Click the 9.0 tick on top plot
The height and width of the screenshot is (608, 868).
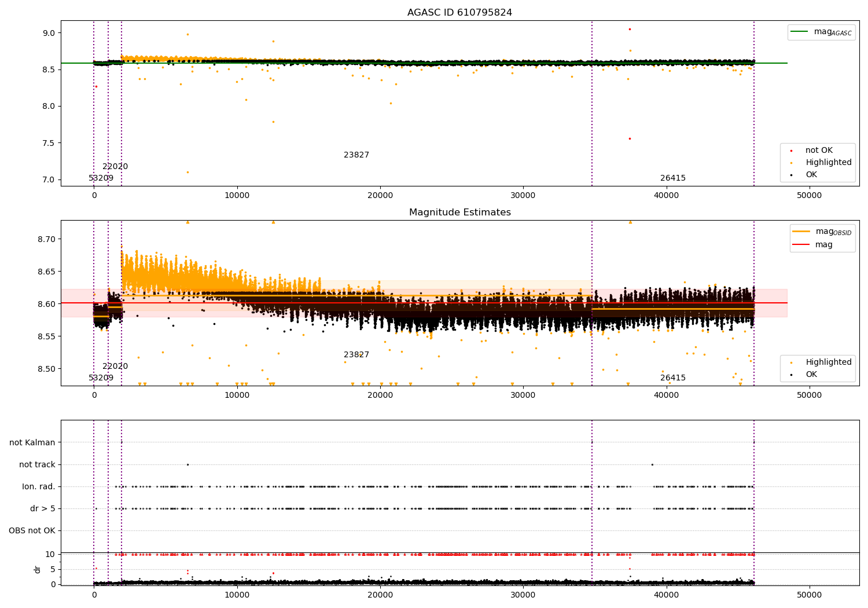point(49,33)
